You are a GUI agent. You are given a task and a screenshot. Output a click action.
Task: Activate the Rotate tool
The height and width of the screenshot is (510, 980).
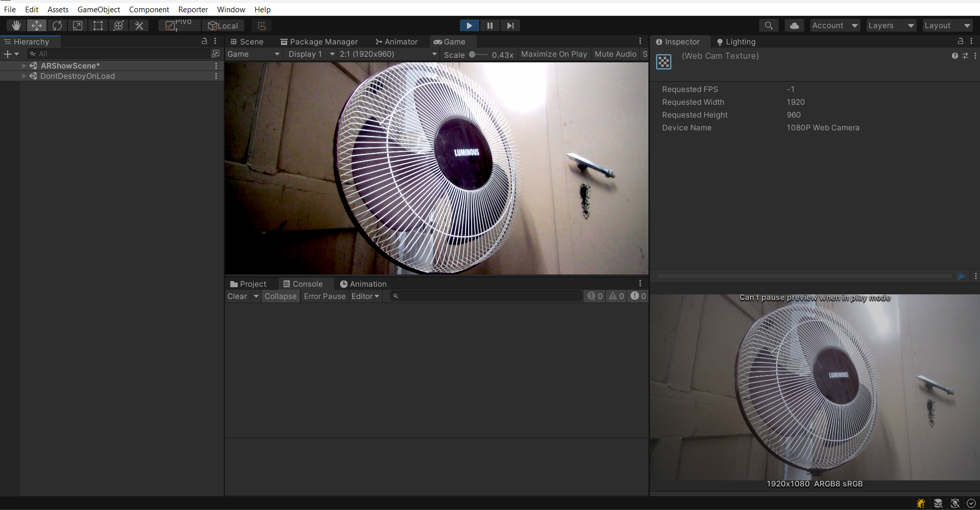tap(57, 25)
